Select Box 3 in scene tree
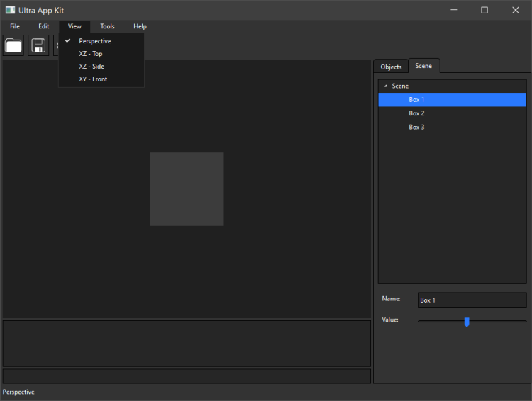This screenshot has height=401, width=532. pos(416,128)
